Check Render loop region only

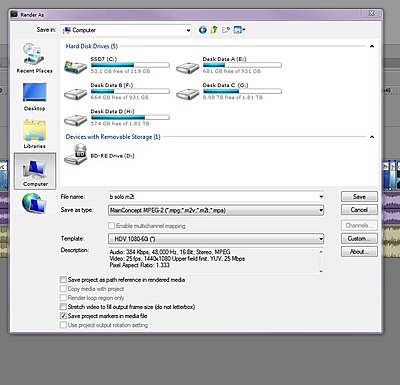[63, 298]
